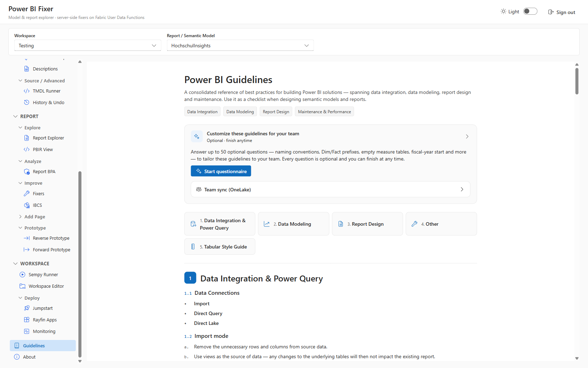Click the Reverse Prototype arrow icon

tap(27, 238)
